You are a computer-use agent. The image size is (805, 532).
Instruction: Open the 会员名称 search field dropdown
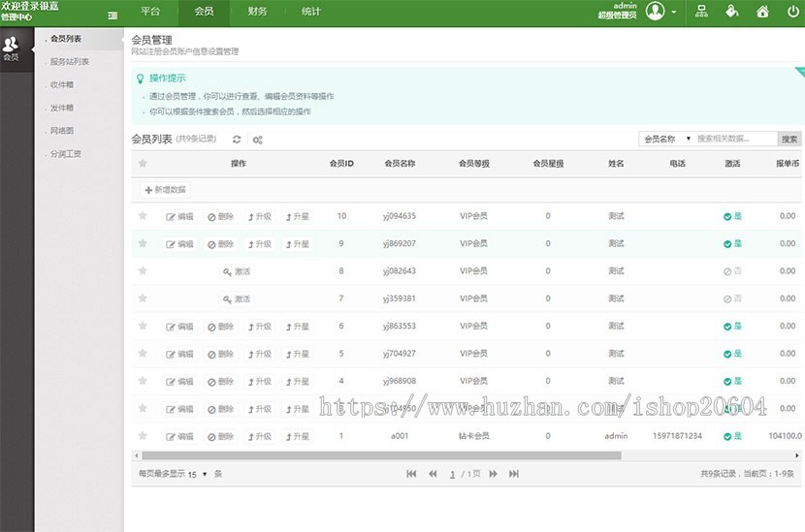click(x=666, y=139)
